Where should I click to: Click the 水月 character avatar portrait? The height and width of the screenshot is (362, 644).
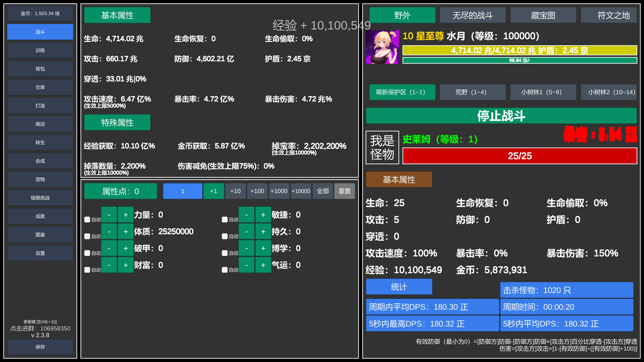click(x=382, y=46)
